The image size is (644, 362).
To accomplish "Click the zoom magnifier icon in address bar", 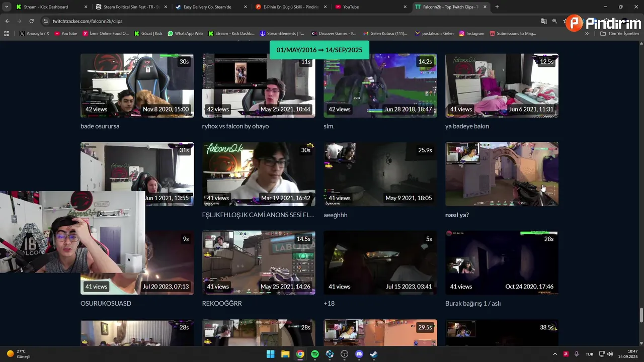I will [x=554, y=21].
